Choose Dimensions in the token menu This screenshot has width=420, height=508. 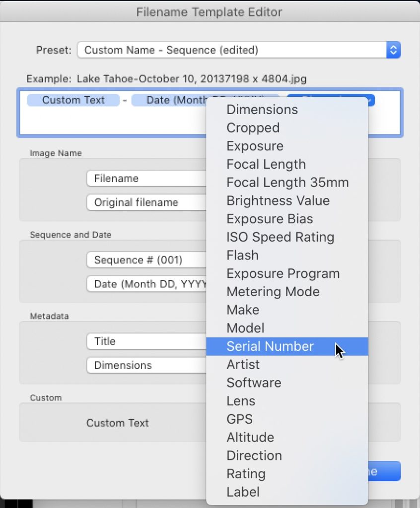(262, 110)
